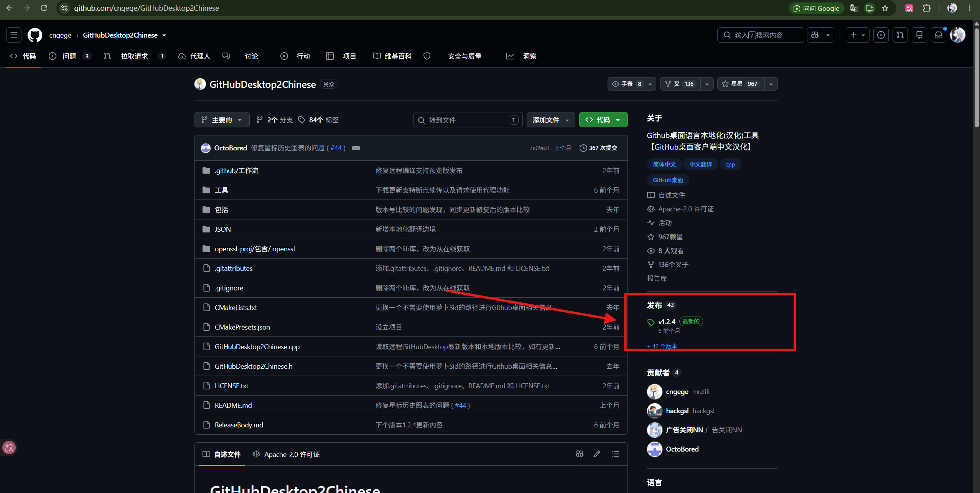
Task: Go to GitHub home via Octocat logo
Action: click(x=35, y=35)
